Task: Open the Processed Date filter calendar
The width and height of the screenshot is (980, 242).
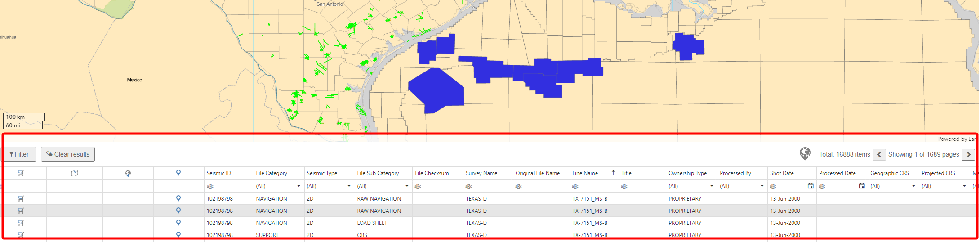Action: coord(862,186)
